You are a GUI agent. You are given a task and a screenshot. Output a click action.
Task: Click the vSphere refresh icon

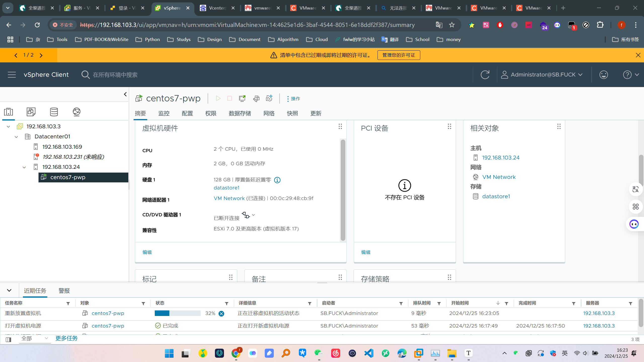pos(485,75)
